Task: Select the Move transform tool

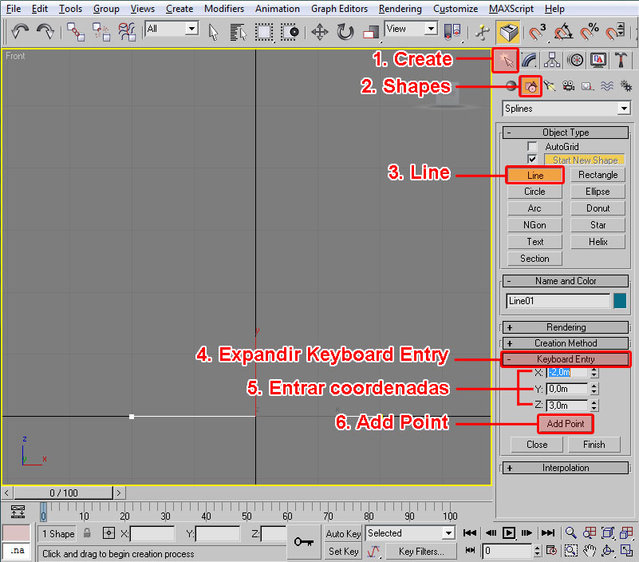Action: 320,31
